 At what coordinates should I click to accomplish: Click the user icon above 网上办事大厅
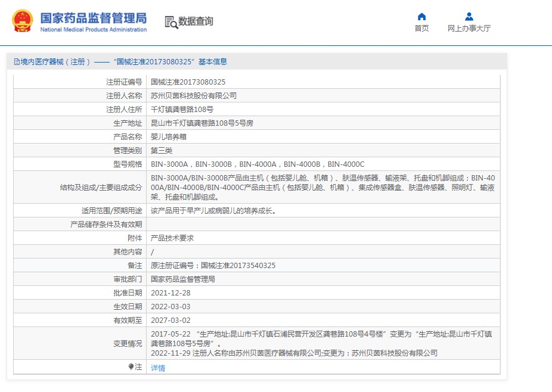[x=469, y=17]
